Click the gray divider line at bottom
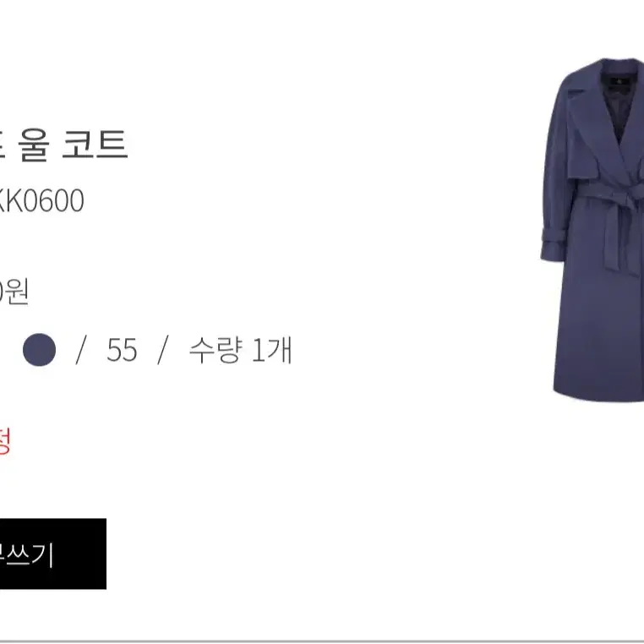Screen dimensions: 644x644 click(x=322, y=641)
